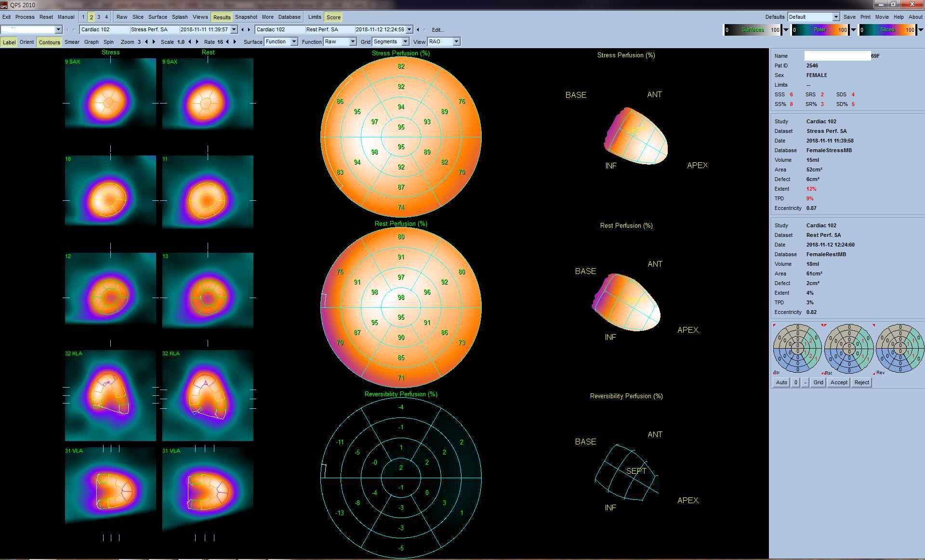Open the Database page

[289, 17]
